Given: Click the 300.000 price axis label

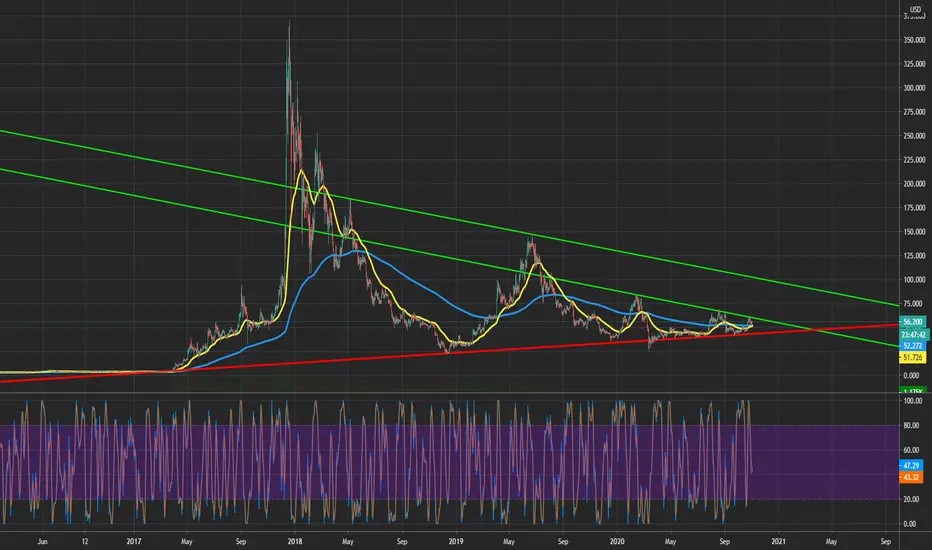Looking at the screenshot, I should point(914,88).
